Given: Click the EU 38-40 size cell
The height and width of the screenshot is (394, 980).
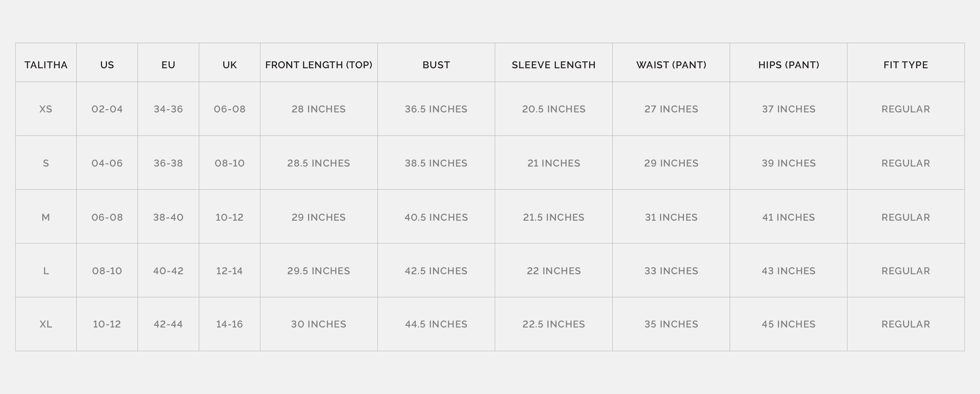Looking at the screenshot, I should coord(168,217).
